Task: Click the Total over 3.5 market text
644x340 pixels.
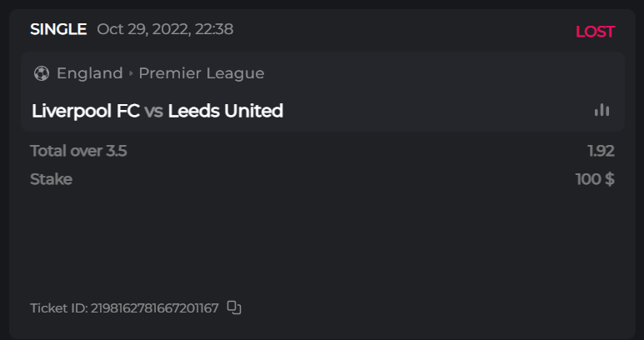Action: point(78,151)
